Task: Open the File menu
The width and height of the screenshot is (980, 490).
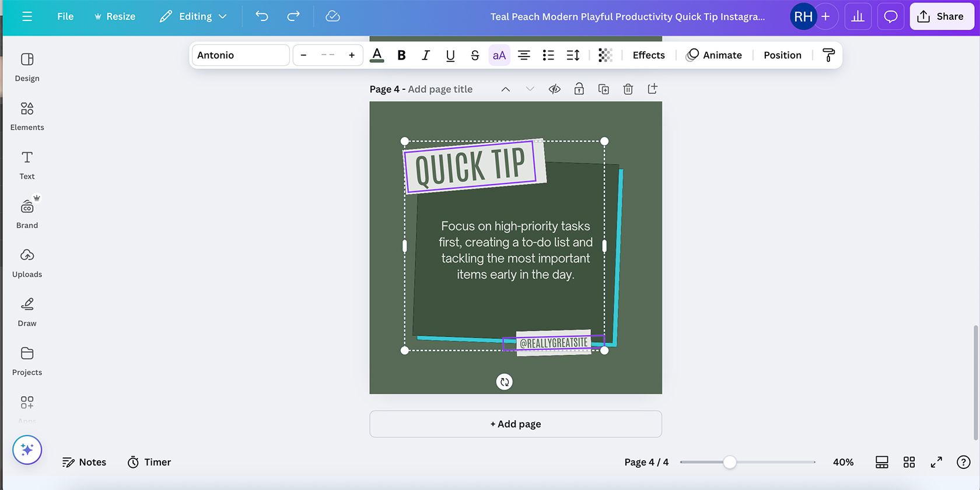Action: tap(65, 16)
